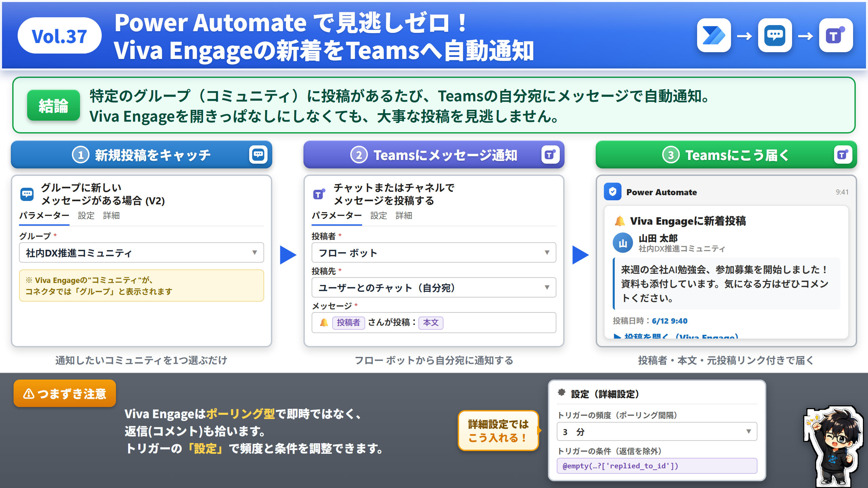The height and width of the screenshot is (488, 868).
Task: Click the メッセージ input field
Action: pos(434,323)
